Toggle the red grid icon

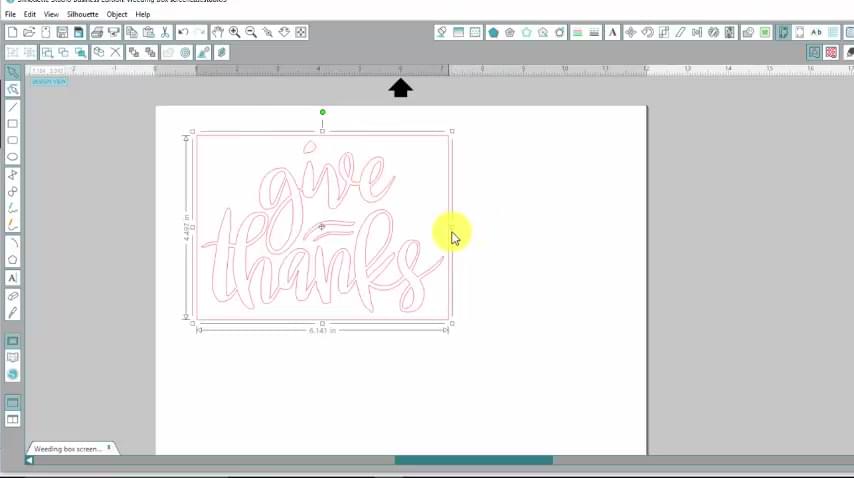(x=831, y=52)
